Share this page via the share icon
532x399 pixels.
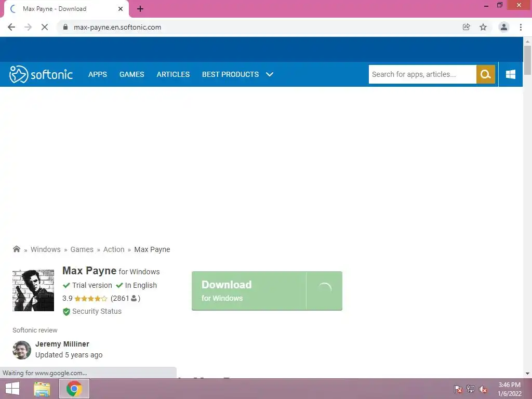467,27
